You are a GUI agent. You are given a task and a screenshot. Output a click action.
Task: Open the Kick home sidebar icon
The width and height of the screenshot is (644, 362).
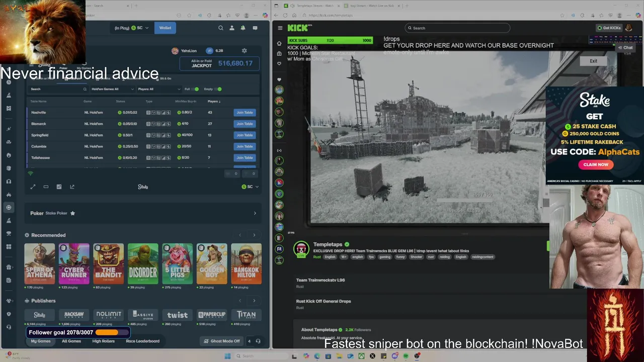(279, 44)
